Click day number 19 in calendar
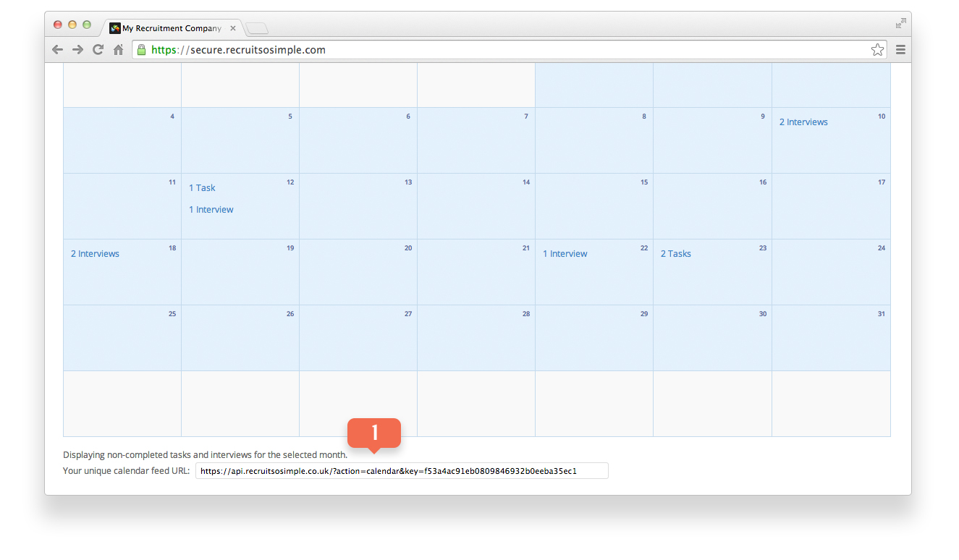Screen dimensions: 959x560 [290, 248]
